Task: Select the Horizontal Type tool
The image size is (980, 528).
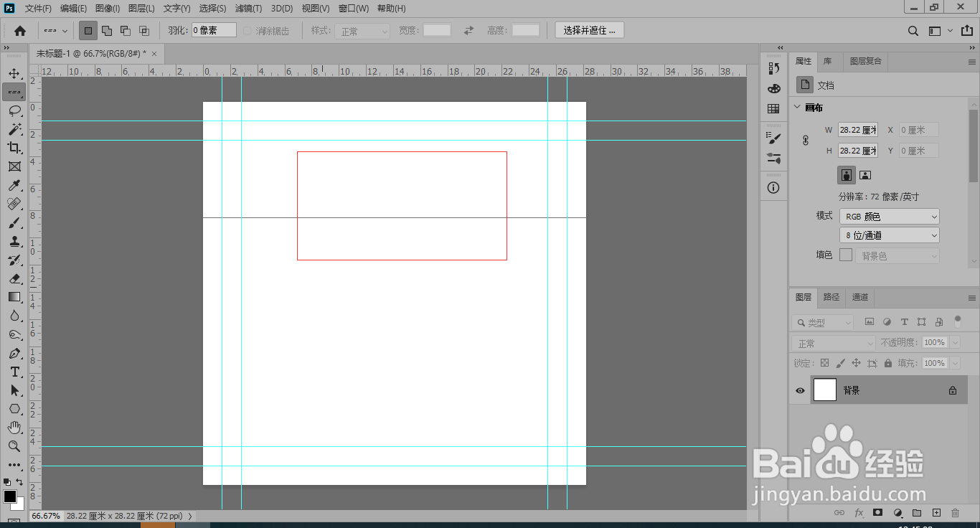Action: 14,372
